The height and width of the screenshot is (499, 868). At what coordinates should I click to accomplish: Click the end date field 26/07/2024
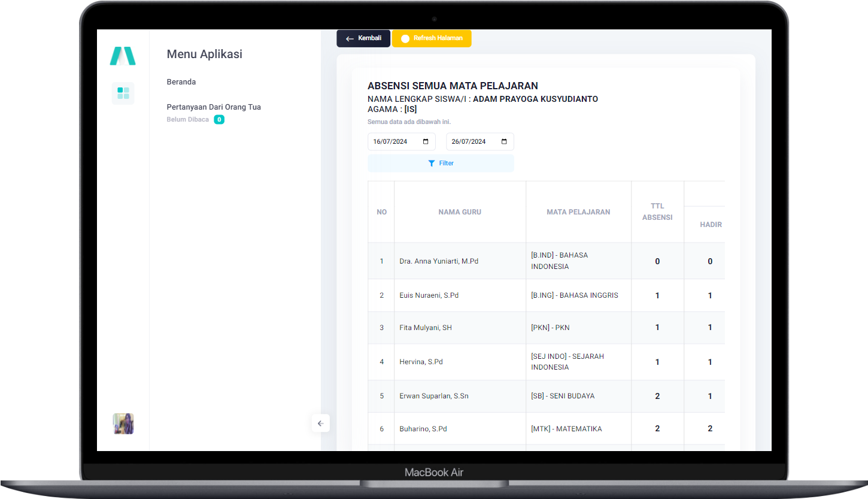tap(471, 142)
